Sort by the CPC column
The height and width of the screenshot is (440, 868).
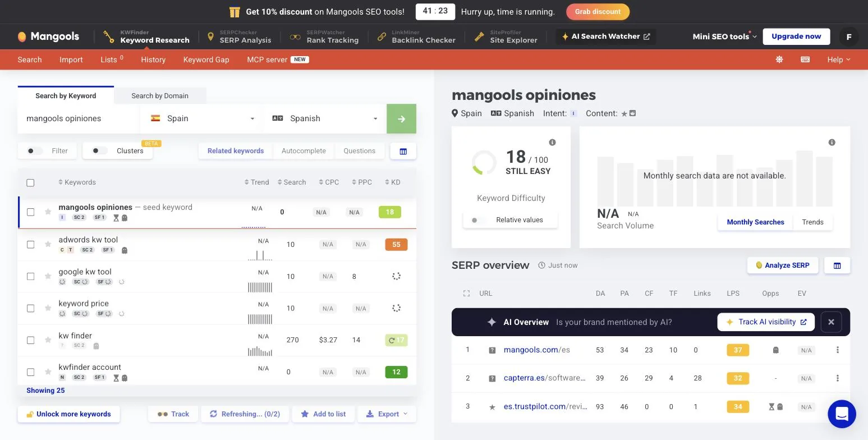(x=329, y=182)
